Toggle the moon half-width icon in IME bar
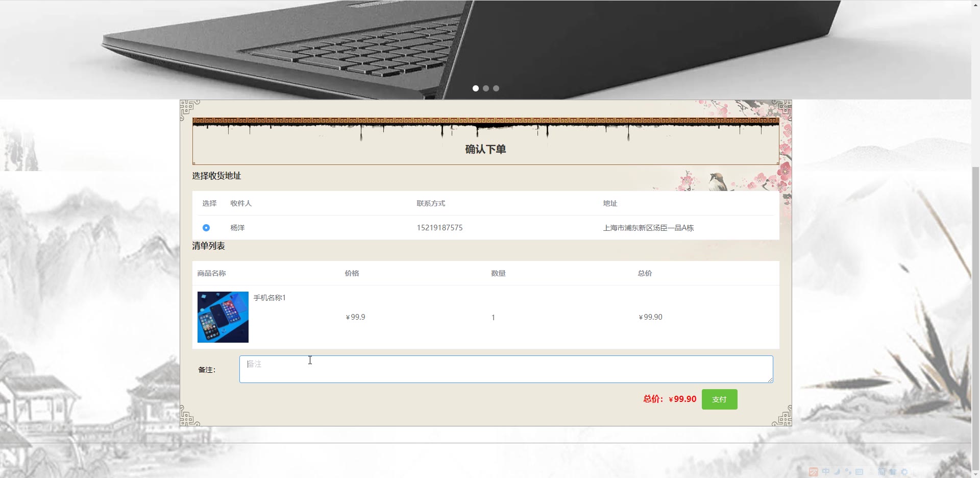 click(837, 472)
